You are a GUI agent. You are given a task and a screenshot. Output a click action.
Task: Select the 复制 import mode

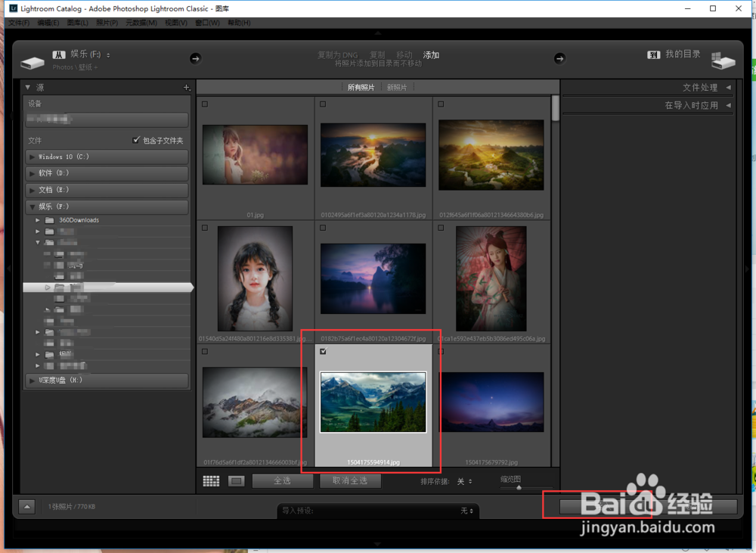point(377,55)
